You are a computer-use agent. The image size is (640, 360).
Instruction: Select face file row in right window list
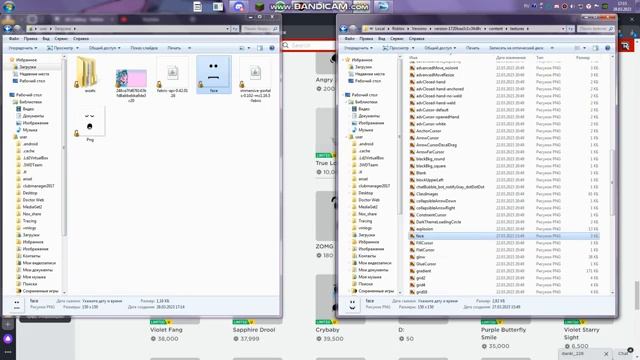point(504,236)
